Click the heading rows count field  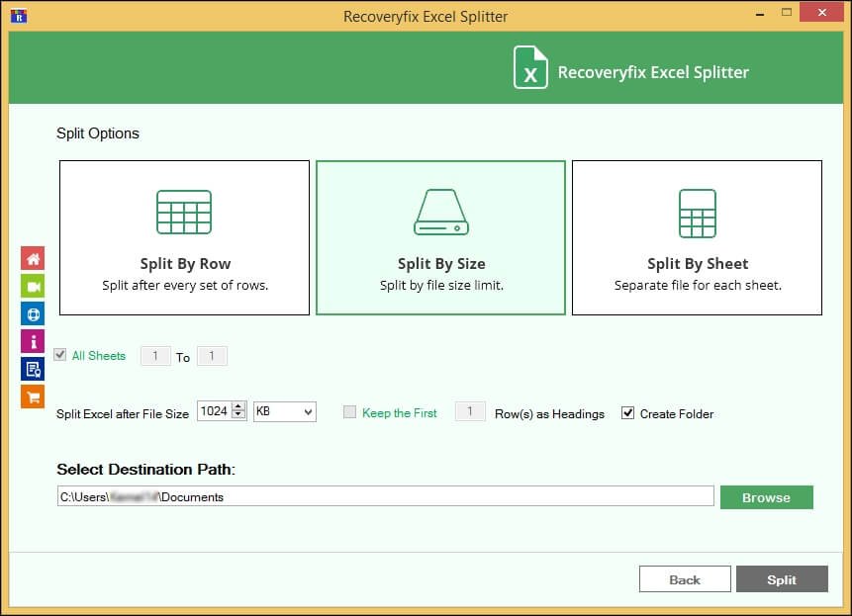tap(470, 411)
